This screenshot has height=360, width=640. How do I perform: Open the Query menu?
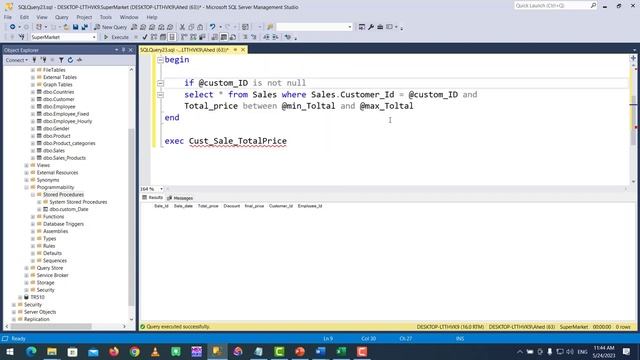(62, 17)
